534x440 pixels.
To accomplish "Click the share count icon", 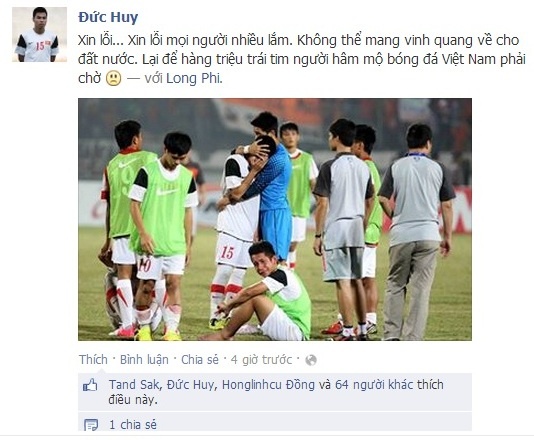I will click(x=91, y=424).
